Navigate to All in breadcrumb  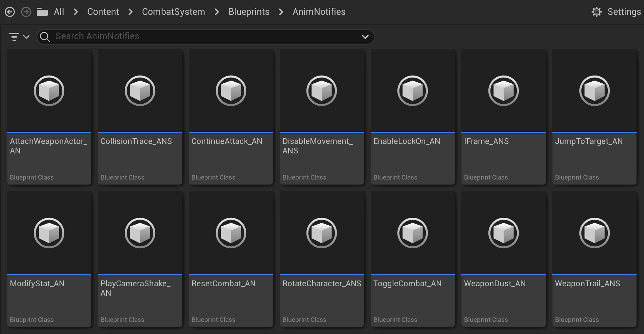coord(59,12)
